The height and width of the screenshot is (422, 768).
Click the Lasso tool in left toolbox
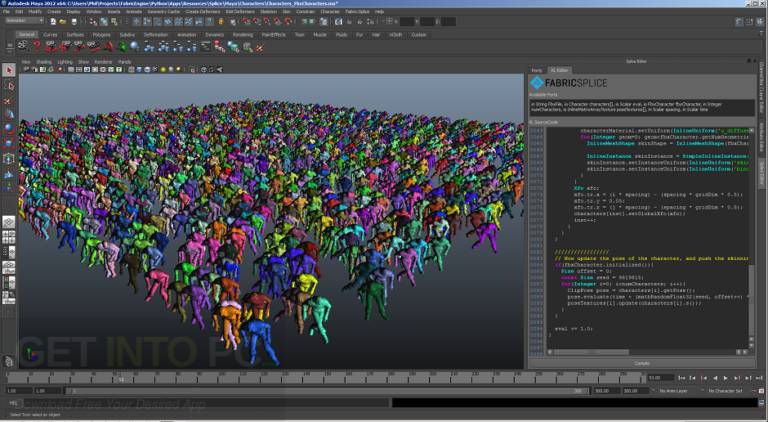pos(9,86)
